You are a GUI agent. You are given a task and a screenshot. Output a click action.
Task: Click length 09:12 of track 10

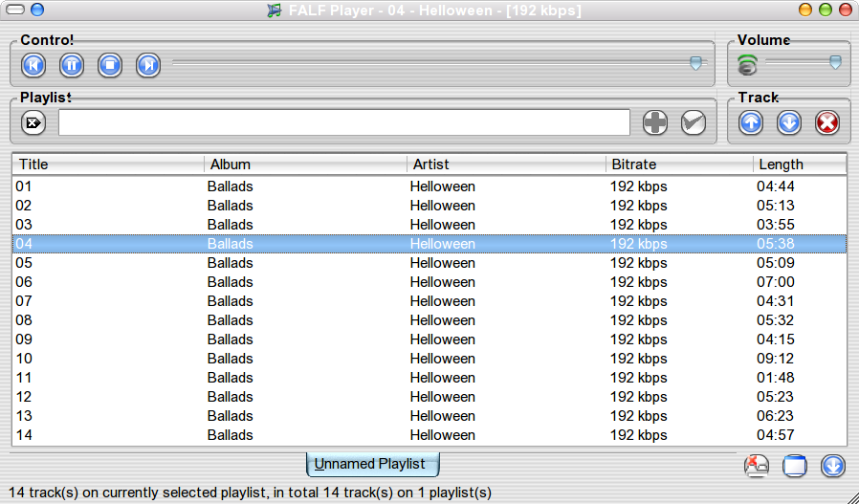pyautogui.click(x=775, y=359)
